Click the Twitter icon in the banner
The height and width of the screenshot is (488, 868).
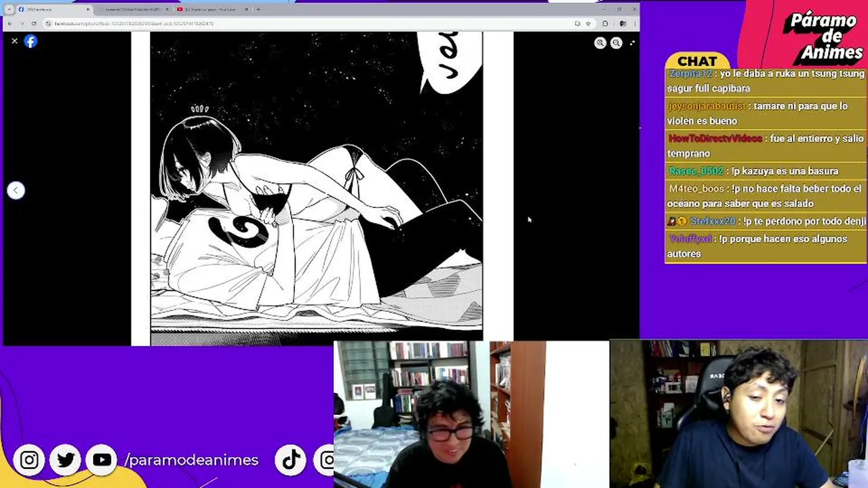click(66, 460)
